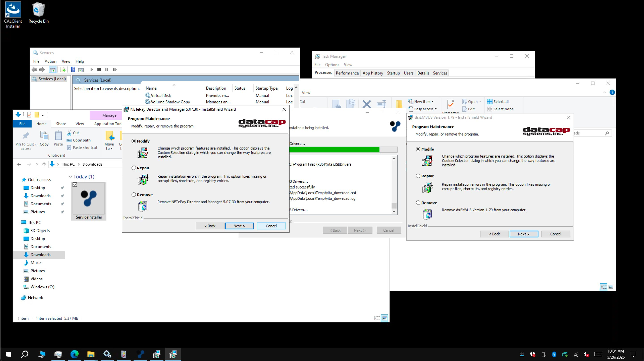Screen dimensions: 644x361
Task: Click the Pin to Quick access icon
Action: [x=26, y=141]
